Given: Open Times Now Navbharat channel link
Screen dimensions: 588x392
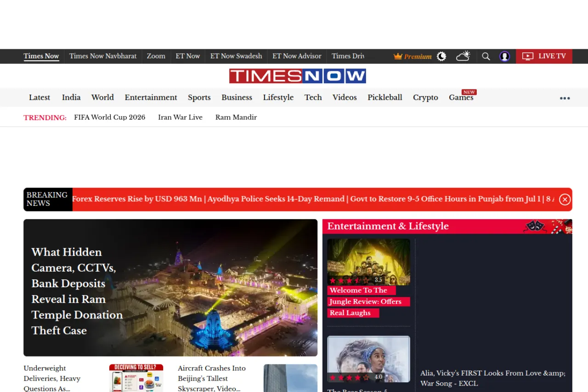Looking at the screenshot, I should tap(103, 56).
